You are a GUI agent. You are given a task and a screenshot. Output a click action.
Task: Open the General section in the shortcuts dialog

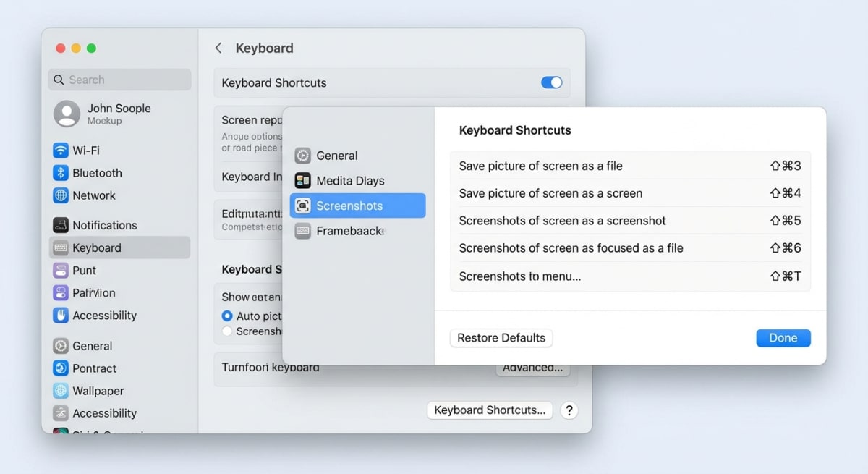302,155
